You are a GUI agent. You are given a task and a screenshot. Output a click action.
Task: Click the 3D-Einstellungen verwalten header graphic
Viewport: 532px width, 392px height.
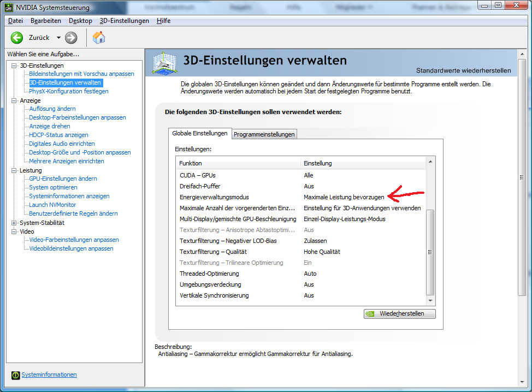pos(164,63)
